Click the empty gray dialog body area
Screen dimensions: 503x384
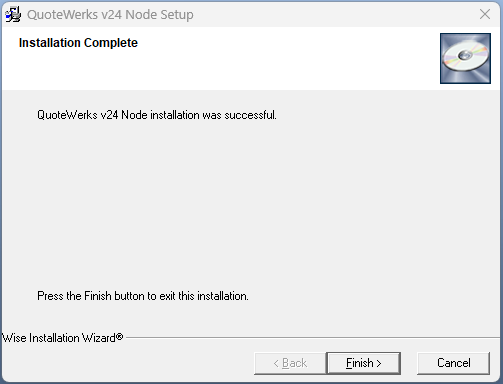click(x=251, y=207)
